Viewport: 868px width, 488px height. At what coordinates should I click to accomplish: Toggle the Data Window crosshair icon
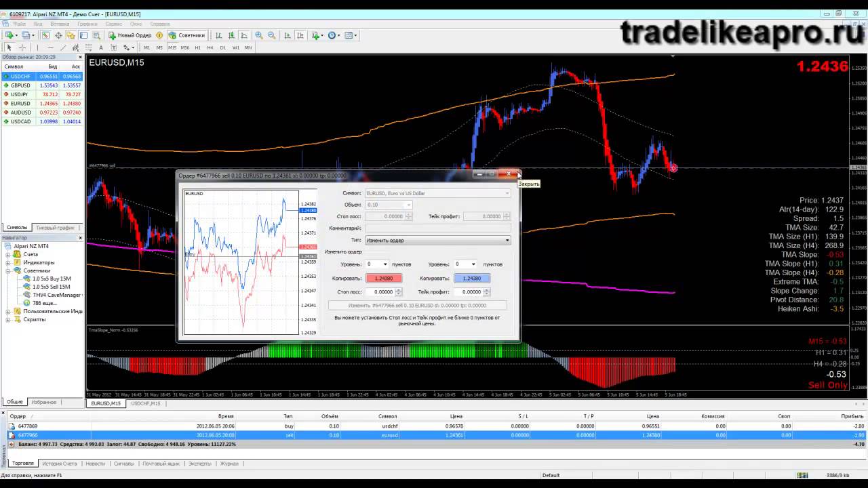[x=58, y=35]
